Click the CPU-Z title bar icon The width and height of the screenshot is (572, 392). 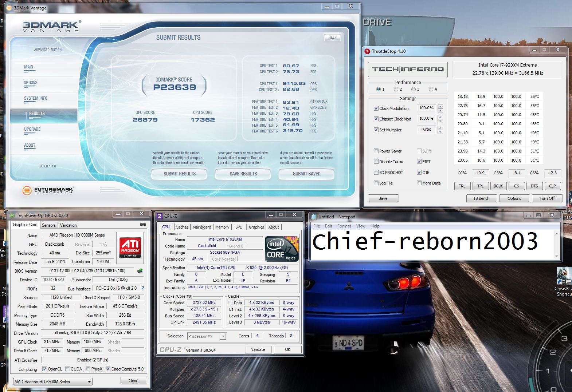pos(159,216)
